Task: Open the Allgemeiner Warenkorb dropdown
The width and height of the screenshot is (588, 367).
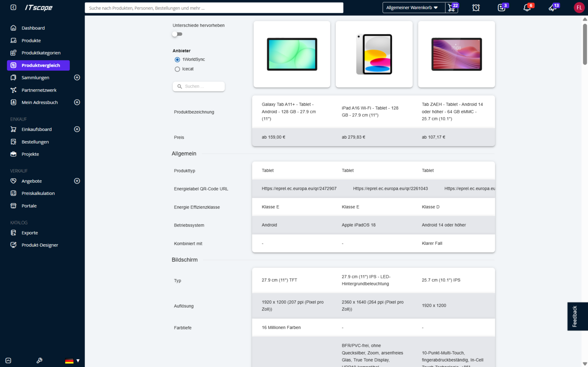Action: tap(413, 8)
